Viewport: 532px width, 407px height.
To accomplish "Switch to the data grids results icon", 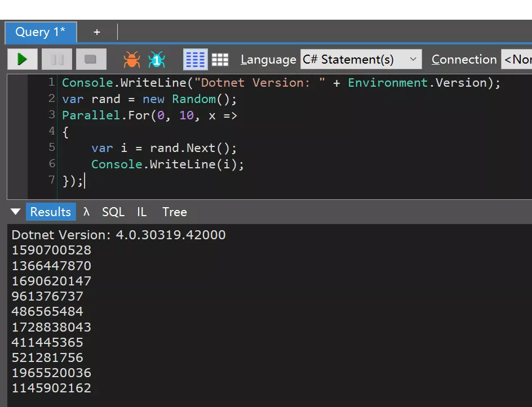I will tap(220, 59).
